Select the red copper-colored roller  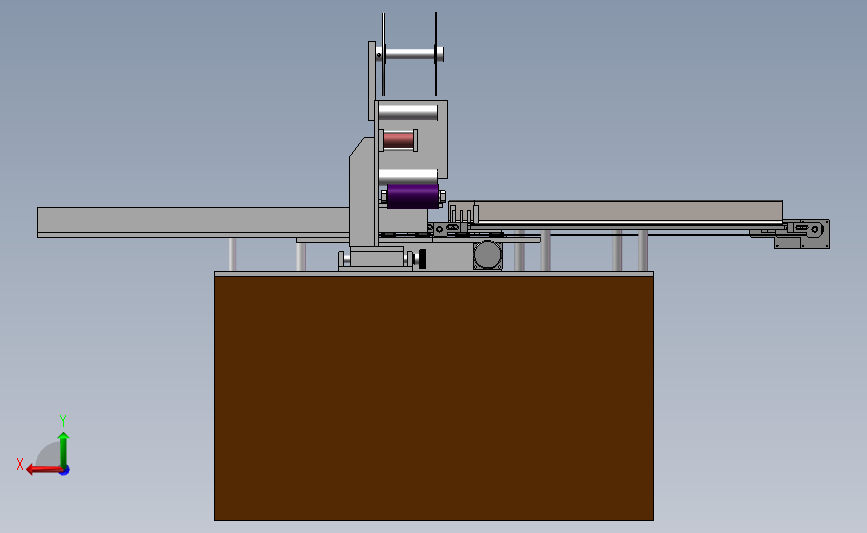[x=398, y=140]
